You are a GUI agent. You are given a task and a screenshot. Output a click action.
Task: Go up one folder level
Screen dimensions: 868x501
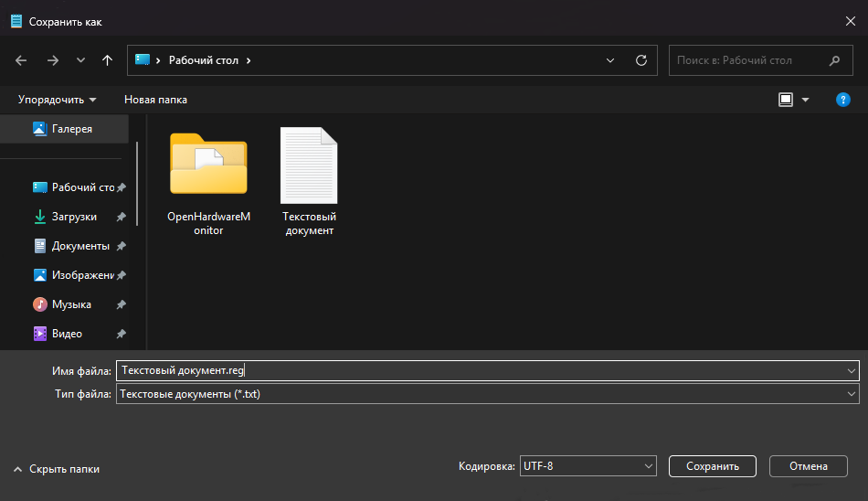[x=108, y=60]
